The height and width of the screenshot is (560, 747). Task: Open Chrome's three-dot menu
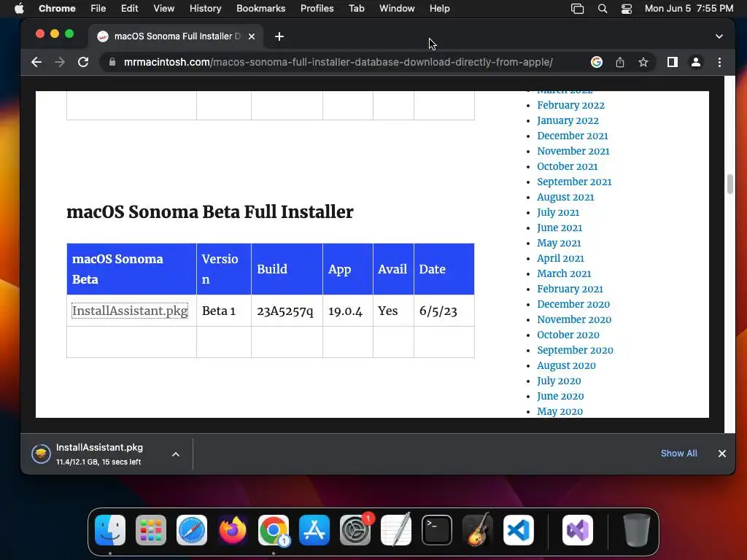719,62
